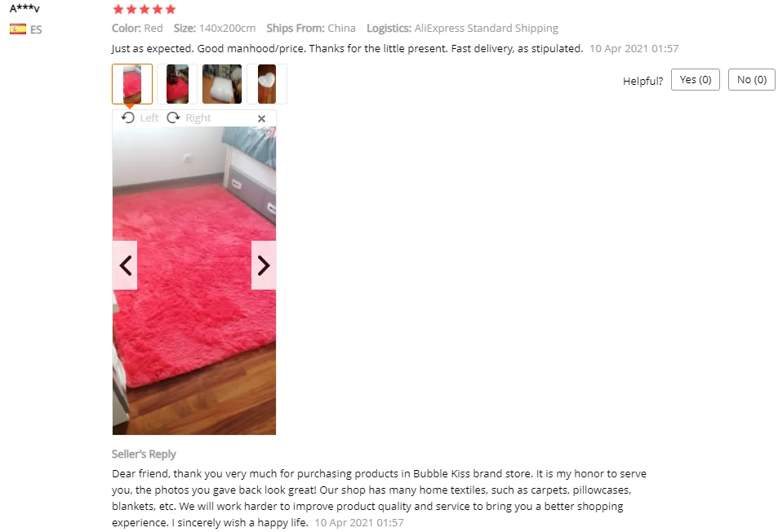The height and width of the screenshot is (532, 778).
Task: Close the enlarged photo viewer
Action: 261,118
